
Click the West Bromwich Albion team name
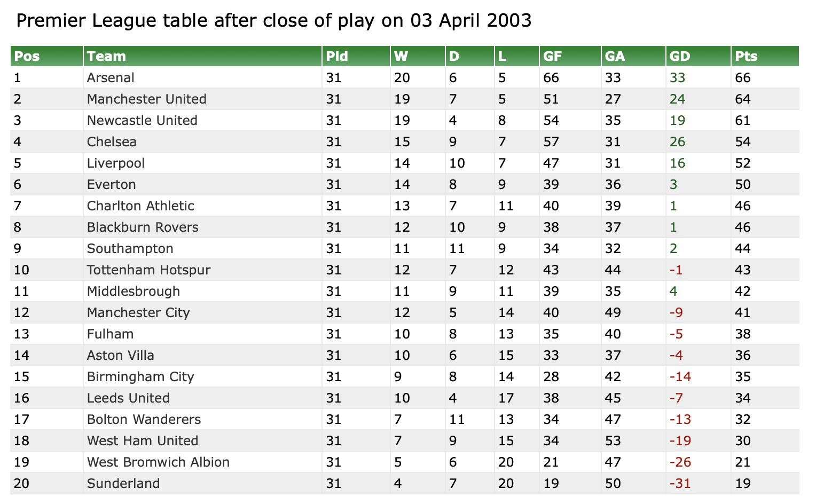click(158, 462)
